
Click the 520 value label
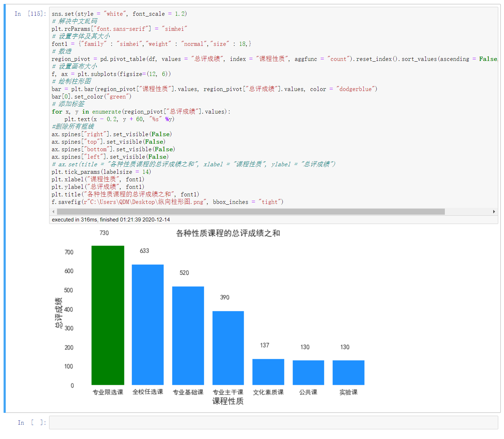tap(184, 273)
